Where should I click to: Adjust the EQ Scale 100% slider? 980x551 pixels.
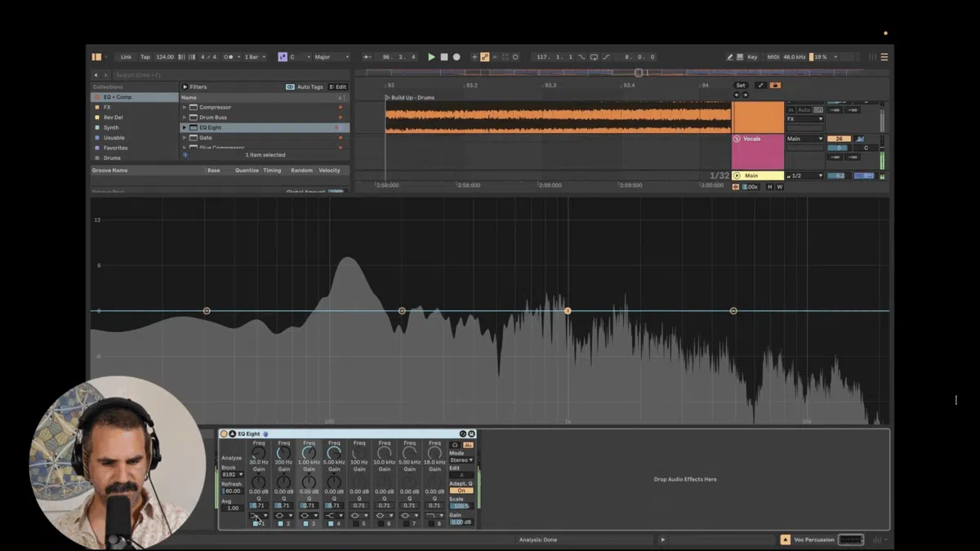[461, 506]
